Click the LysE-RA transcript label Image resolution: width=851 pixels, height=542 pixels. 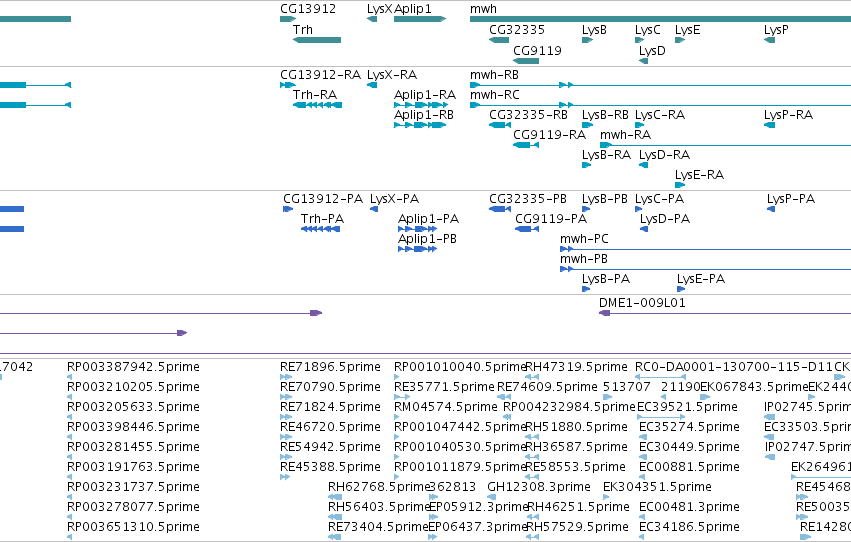(x=700, y=175)
